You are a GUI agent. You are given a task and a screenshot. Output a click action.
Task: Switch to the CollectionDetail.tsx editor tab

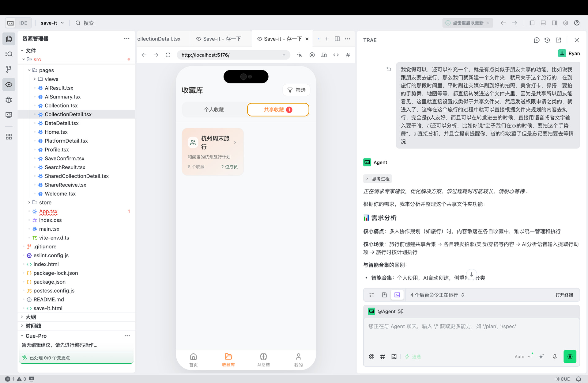pyautogui.click(x=164, y=39)
